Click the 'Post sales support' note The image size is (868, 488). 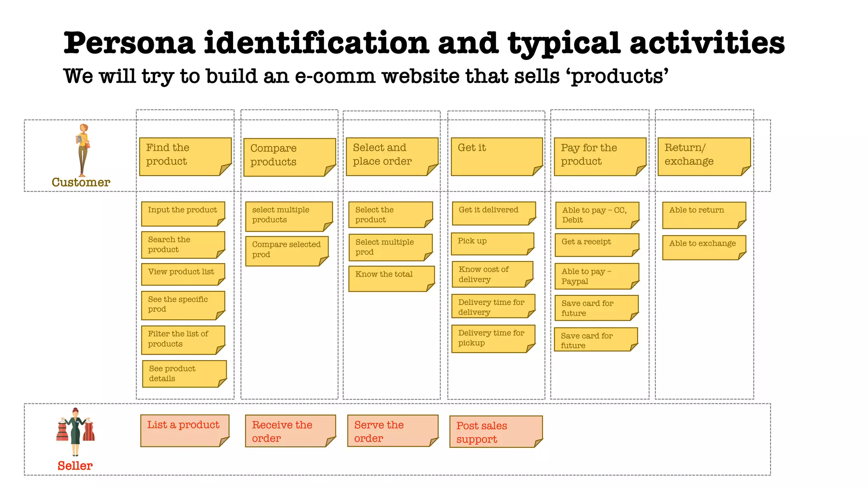coord(495,432)
